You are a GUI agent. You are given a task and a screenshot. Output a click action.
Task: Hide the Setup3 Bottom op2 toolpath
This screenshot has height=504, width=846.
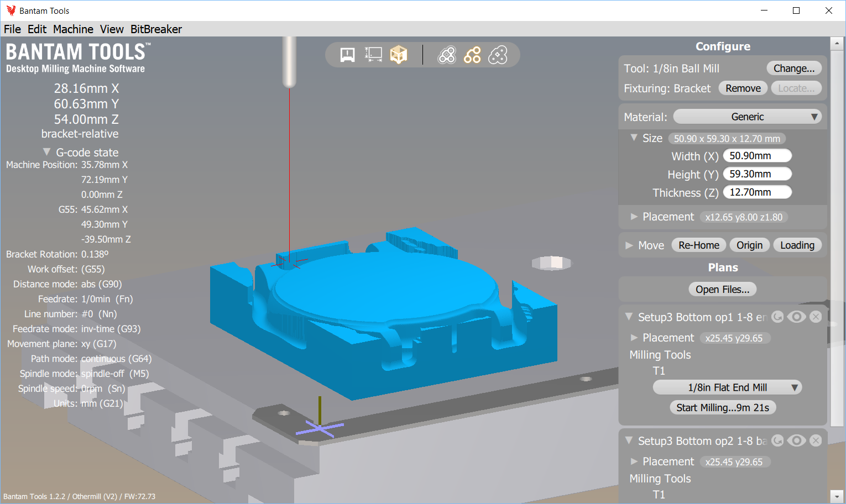[796, 440]
